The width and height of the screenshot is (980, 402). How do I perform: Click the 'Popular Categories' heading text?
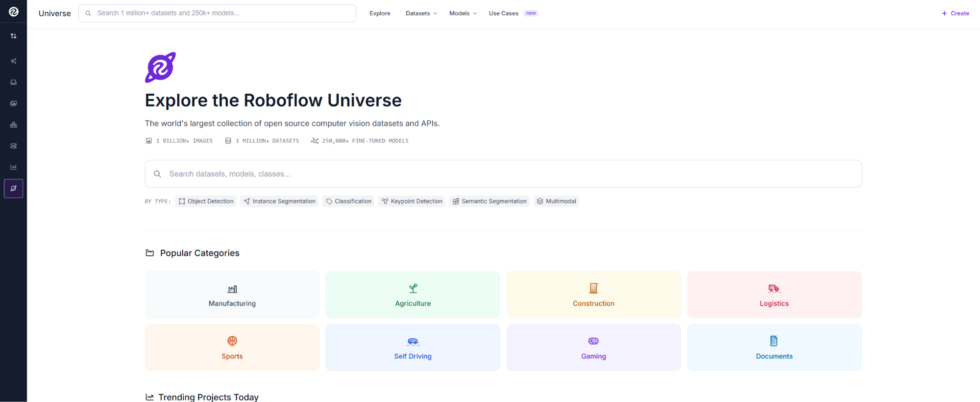coord(200,253)
